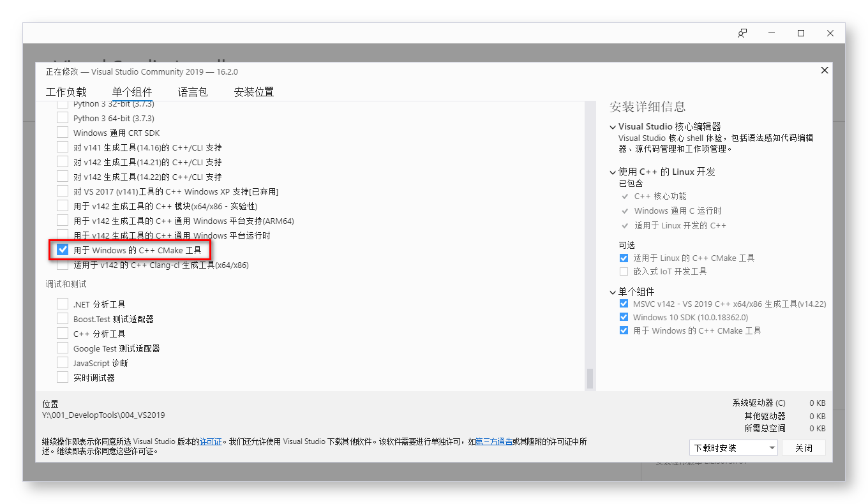The width and height of the screenshot is (868, 504).
Task: Switch to the 工作负载 tab
Action: pos(66,91)
